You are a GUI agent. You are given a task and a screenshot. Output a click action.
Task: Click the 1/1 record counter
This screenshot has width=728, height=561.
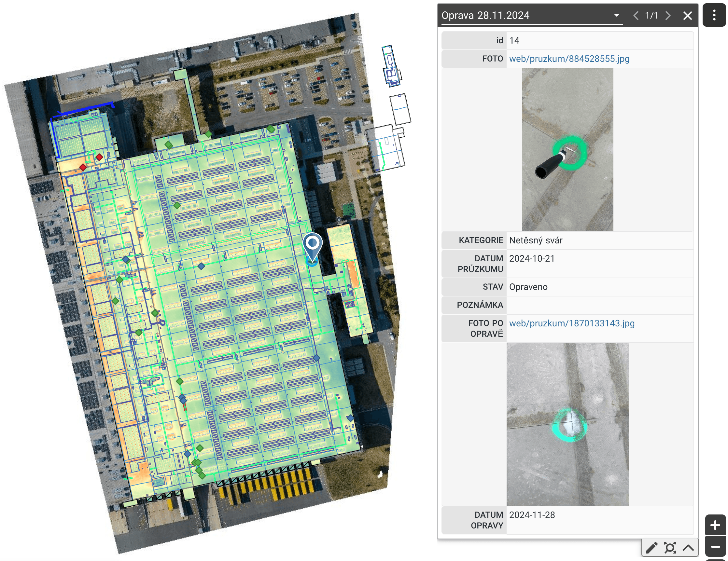click(652, 16)
